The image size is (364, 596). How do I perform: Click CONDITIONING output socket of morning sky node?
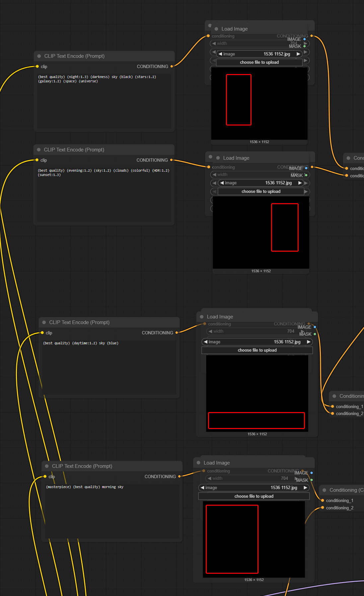click(179, 476)
